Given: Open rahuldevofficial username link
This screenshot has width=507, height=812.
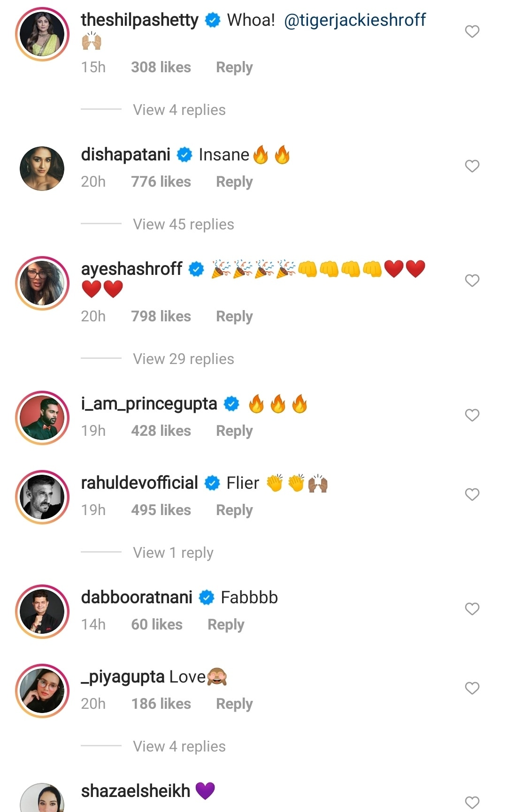Looking at the screenshot, I should click(139, 483).
